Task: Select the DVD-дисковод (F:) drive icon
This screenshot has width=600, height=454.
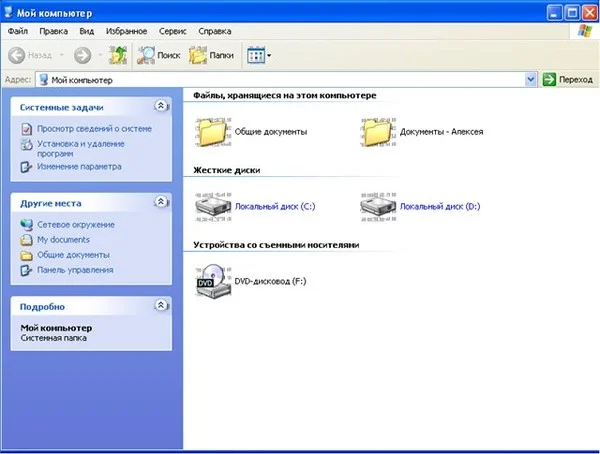Action: pos(213,281)
